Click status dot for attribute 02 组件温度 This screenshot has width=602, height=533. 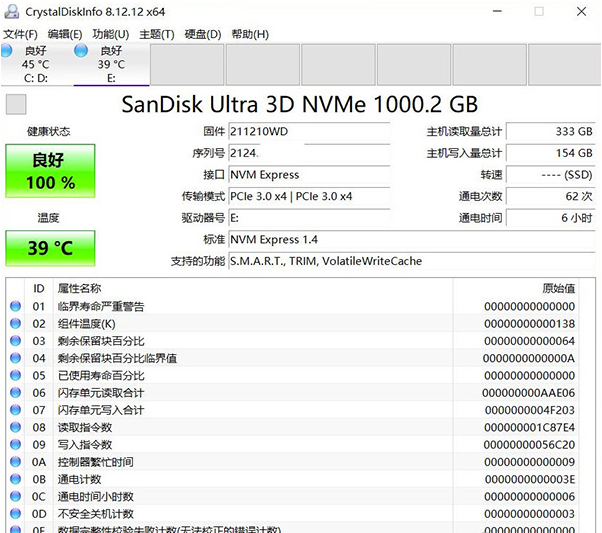point(15,323)
